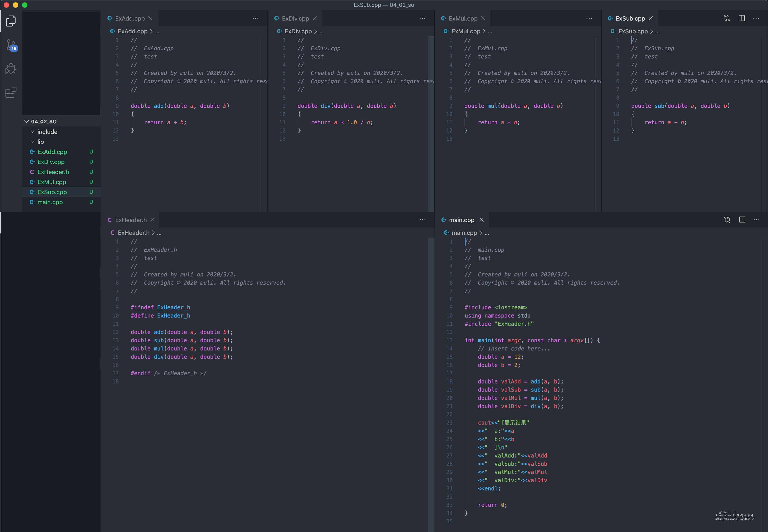Open More Actions menu in ExAdd.cpp group
This screenshot has width=768, height=532.
pyautogui.click(x=256, y=18)
